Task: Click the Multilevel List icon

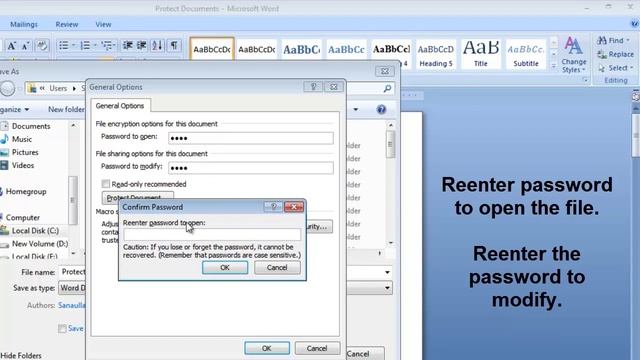Action: 107,45
